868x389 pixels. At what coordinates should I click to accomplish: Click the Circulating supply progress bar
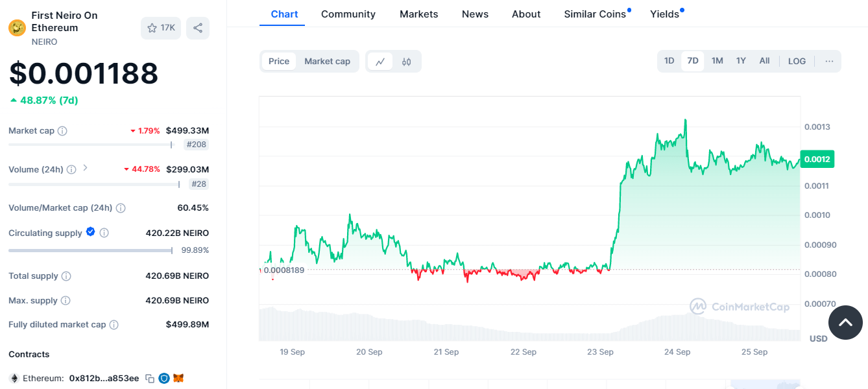click(x=90, y=250)
